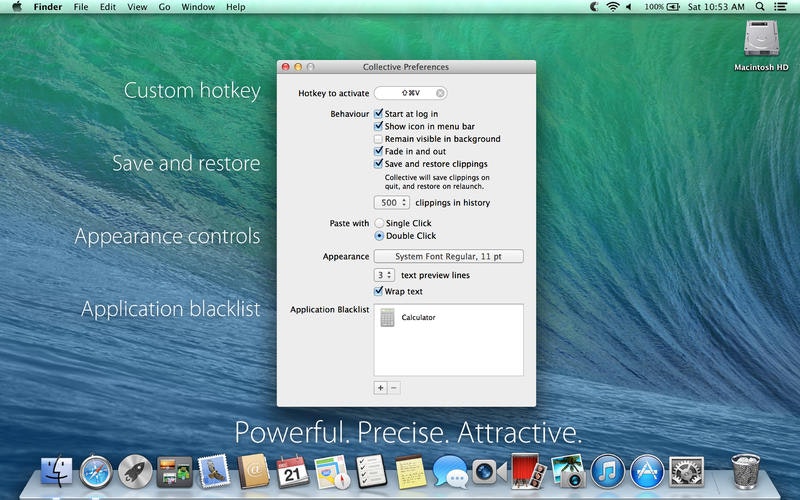
Task: Clear the hotkey with the X icon
Action: [440, 93]
